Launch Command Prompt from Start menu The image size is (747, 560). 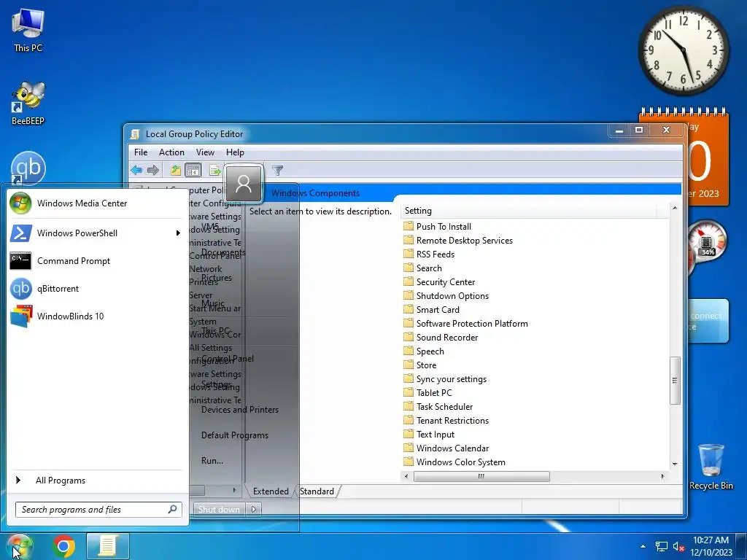tap(95, 261)
